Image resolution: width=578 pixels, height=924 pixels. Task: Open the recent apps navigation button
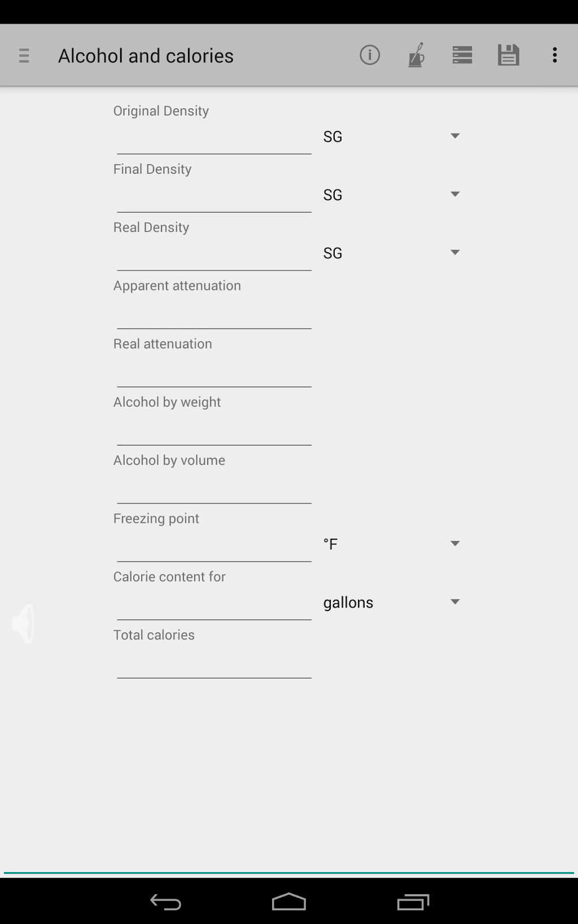(x=413, y=902)
